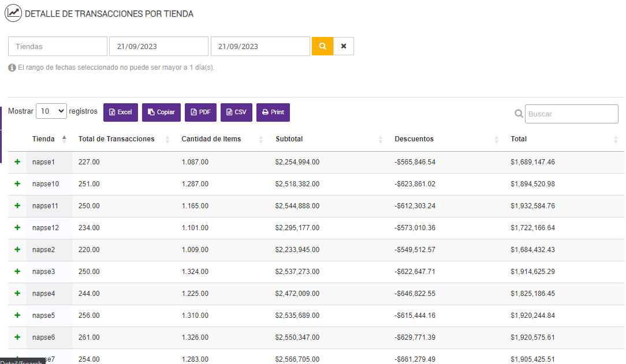Focus the Tiendas filter field
The width and height of the screenshot is (626, 364).
click(x=58, y=46)
